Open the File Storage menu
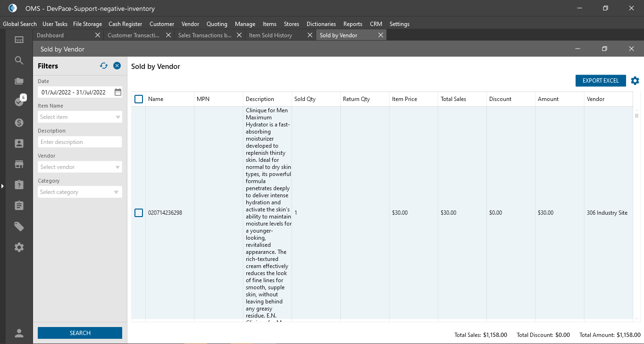 point(87,24)
